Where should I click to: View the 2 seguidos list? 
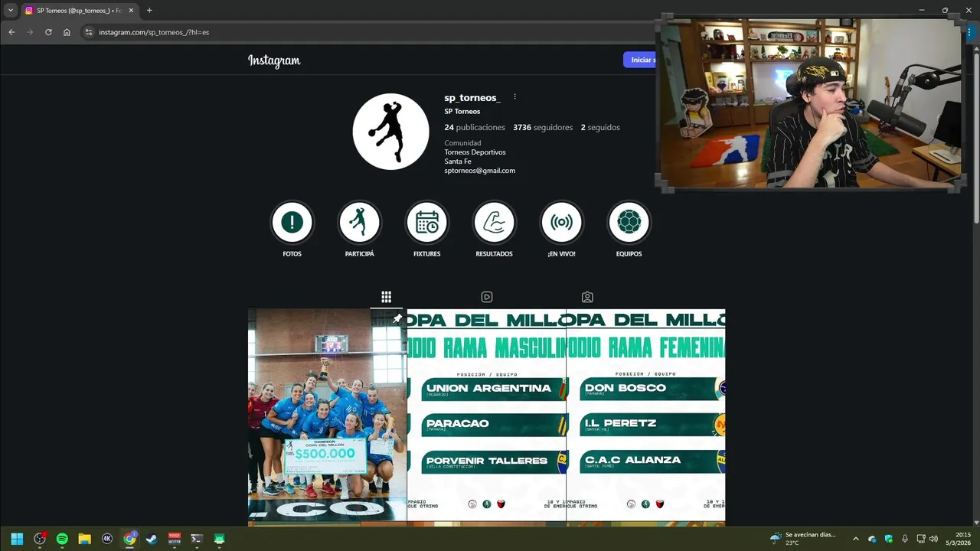(x=600, y=128)
